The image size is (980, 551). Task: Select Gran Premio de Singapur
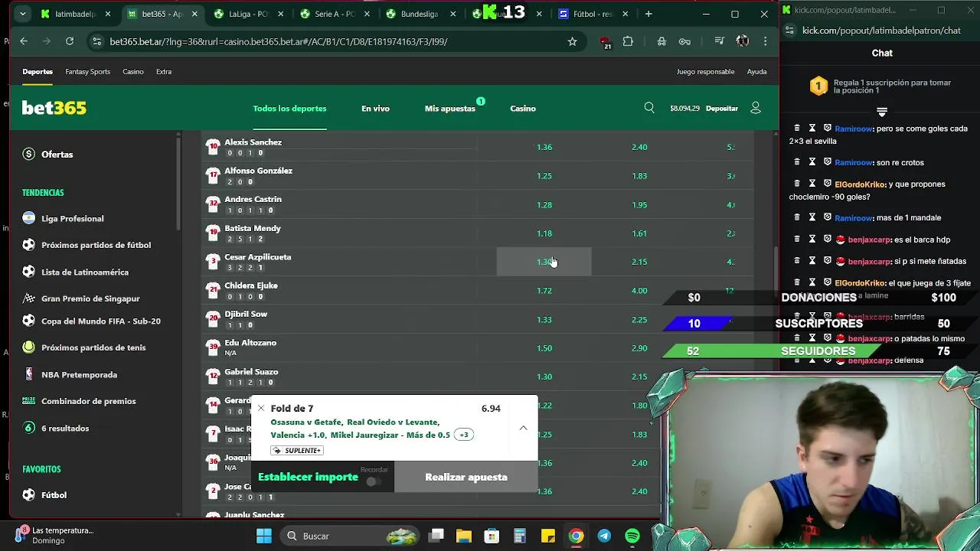click(90, 298)
